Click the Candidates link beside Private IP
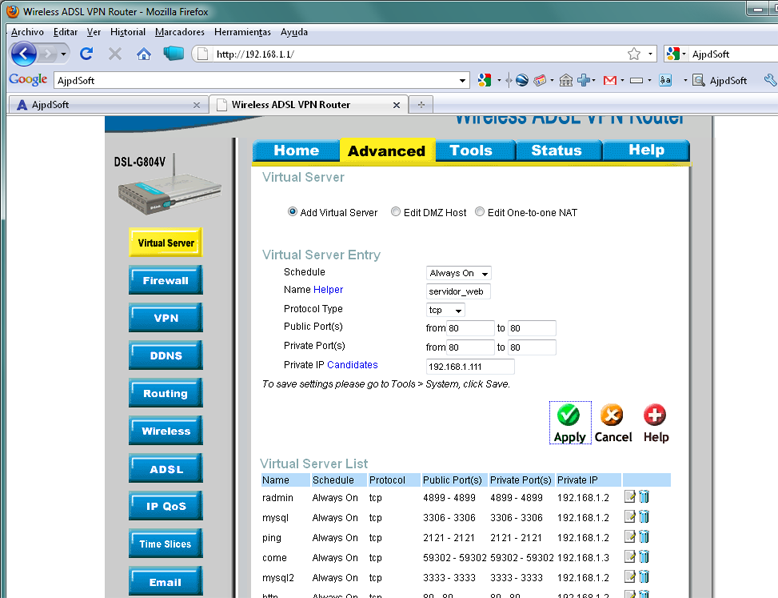This screenshot has width=778, height=598. coord(352,365)
